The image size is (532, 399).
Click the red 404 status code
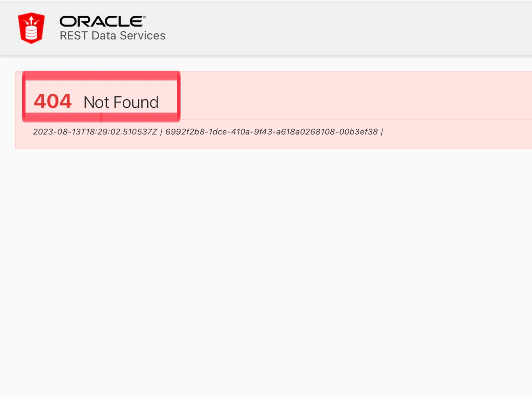(53, 101)
